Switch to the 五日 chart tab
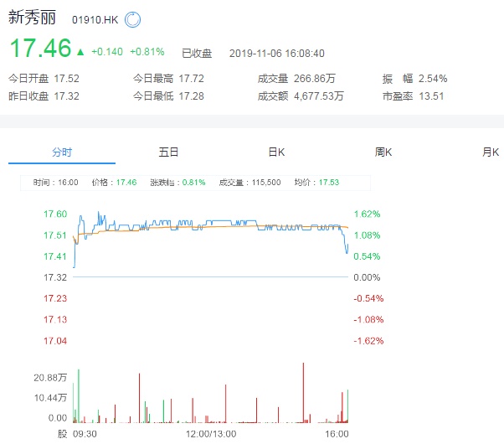Viewport: 504px width, 444px height. click(x=169, y=152)
